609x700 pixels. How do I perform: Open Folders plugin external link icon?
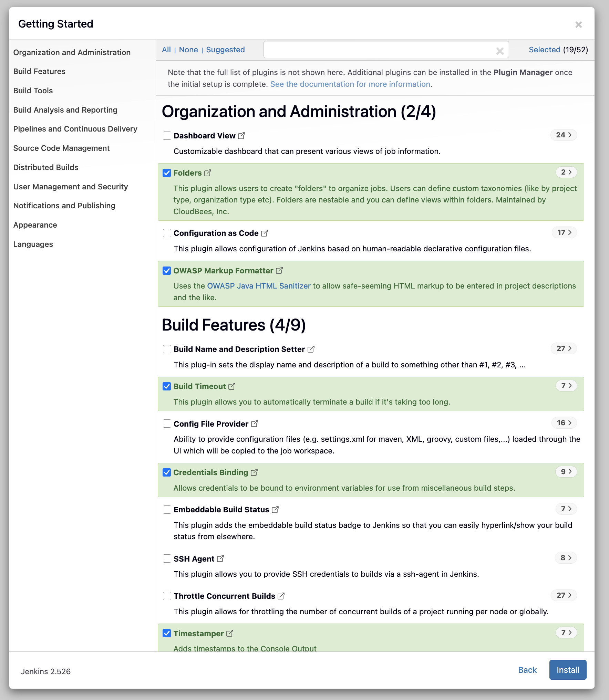(208, 173)
